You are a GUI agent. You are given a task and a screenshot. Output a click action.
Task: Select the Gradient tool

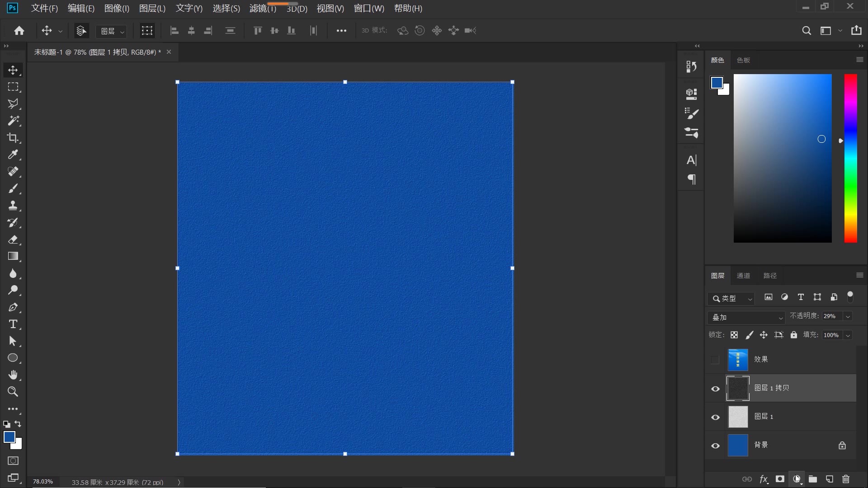tap(13, 256)
